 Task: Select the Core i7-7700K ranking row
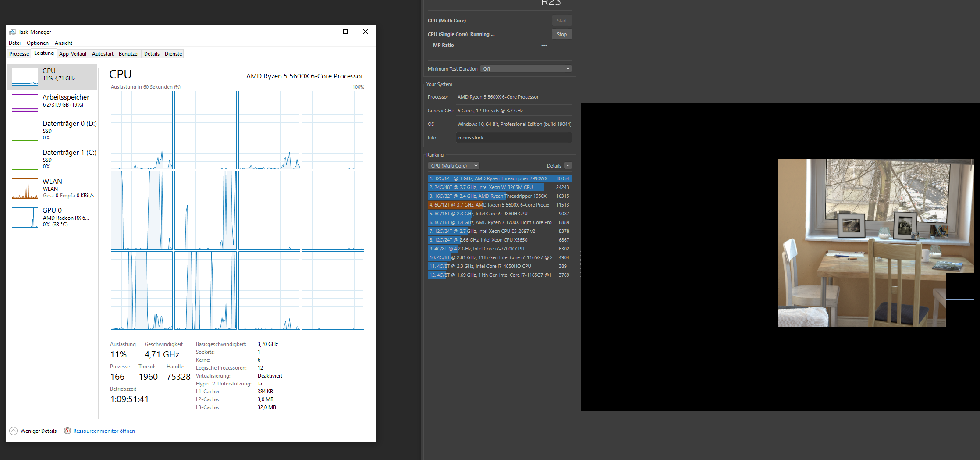[500, 249]
